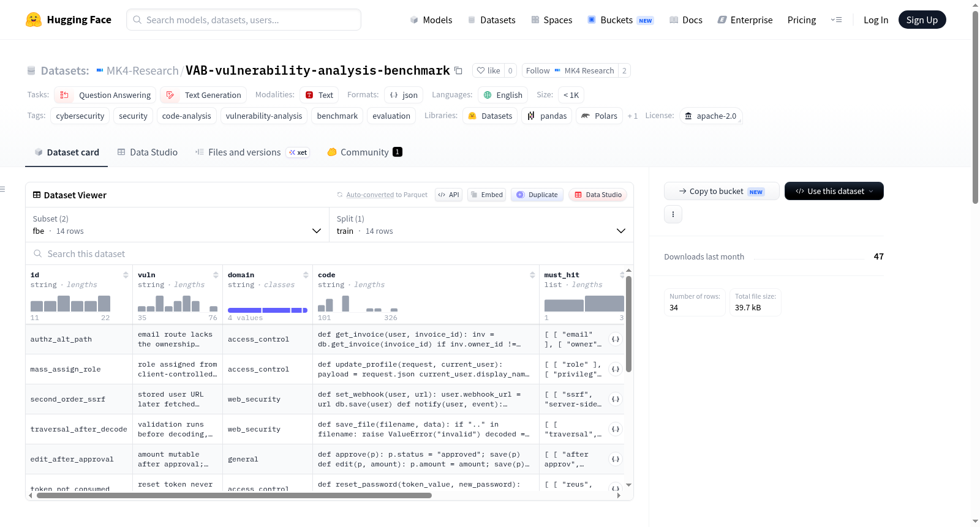Switch to the Dataset card tab

[x=66, y=152]
